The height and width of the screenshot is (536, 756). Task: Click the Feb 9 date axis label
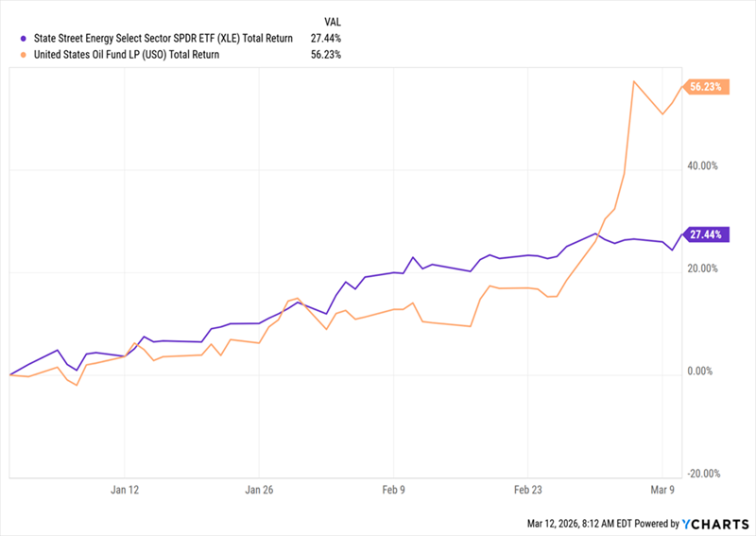coord(393,490)
